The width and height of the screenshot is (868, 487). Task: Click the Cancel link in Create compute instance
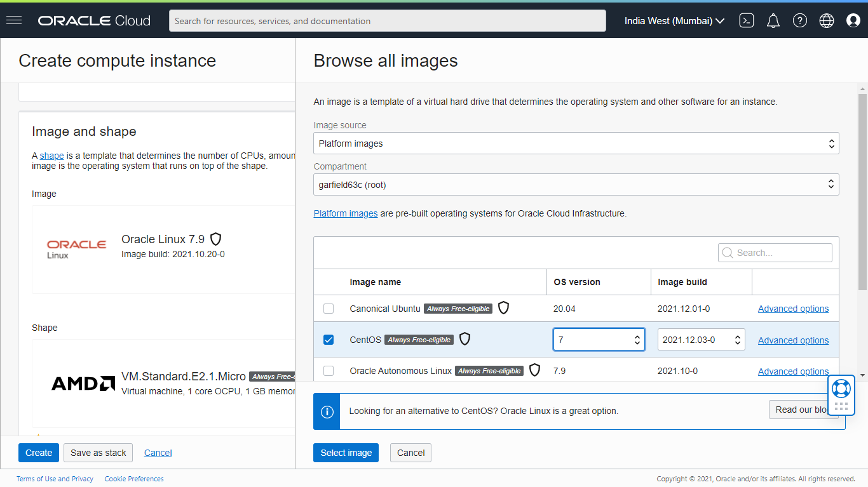(158, 453)
